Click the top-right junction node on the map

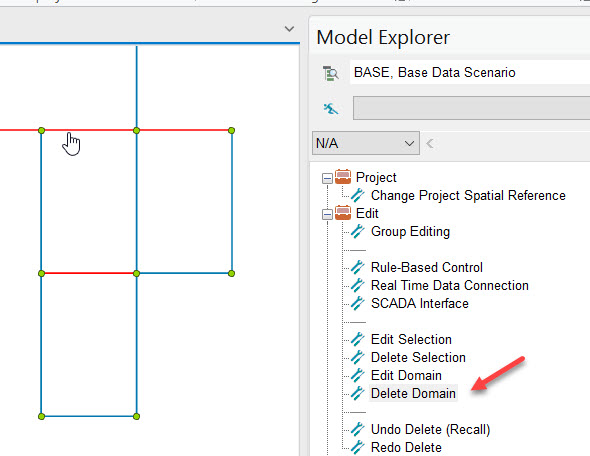point(231,130)
